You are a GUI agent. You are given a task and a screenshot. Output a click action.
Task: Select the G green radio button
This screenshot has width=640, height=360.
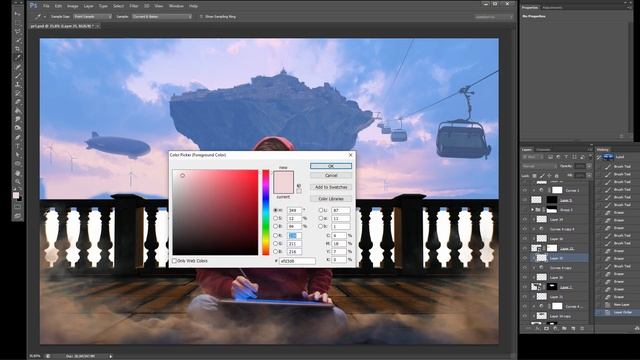[x=276, y=244]
